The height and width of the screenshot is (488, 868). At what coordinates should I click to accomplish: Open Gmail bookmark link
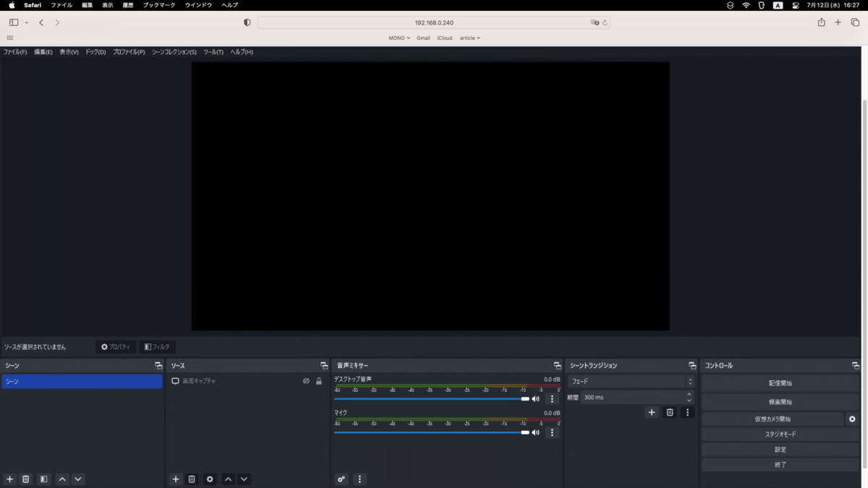423,38
